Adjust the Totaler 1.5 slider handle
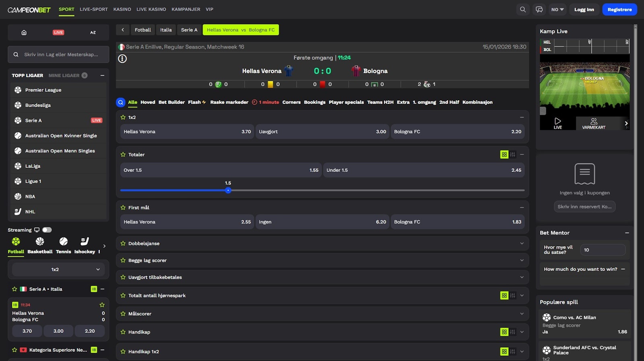The width and height of the screenshot is (644, 361). 228,190
